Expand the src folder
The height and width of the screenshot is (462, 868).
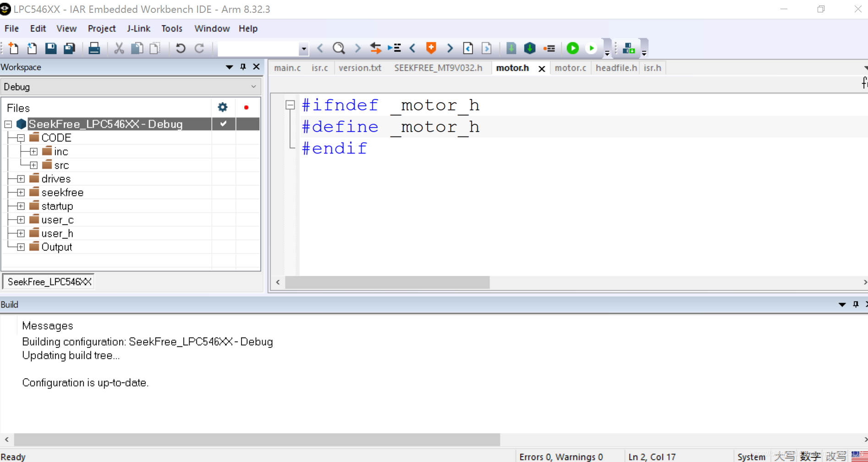(x=33, y=165)
